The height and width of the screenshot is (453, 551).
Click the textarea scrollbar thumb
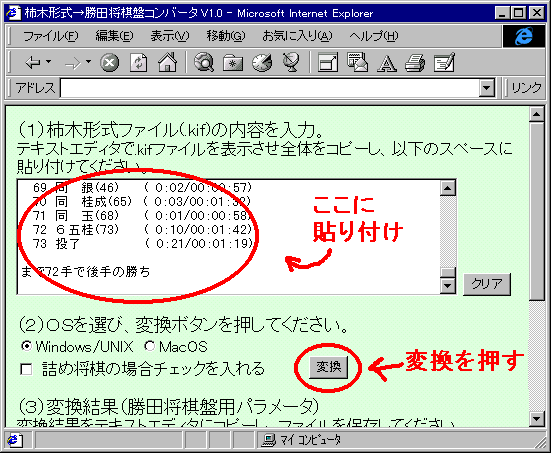pyautogui.click(x=448, y=272)
